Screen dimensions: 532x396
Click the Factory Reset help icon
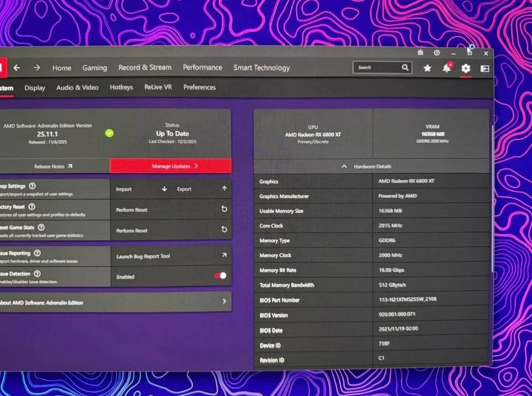point(32,206)
